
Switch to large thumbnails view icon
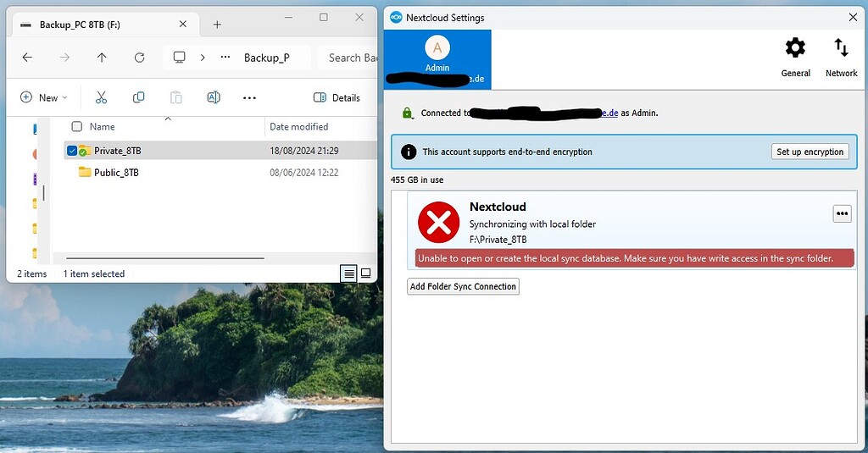pyautogui.click(x=366, y=273)
